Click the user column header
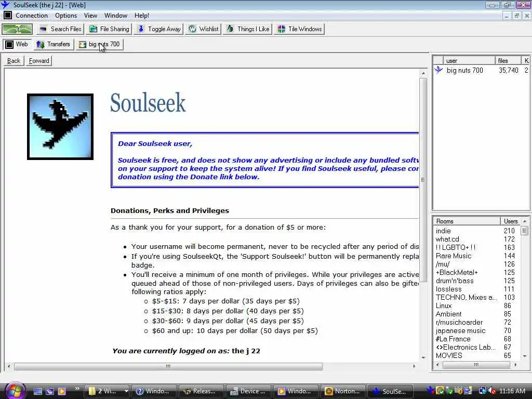 click(x=469, y=61)
